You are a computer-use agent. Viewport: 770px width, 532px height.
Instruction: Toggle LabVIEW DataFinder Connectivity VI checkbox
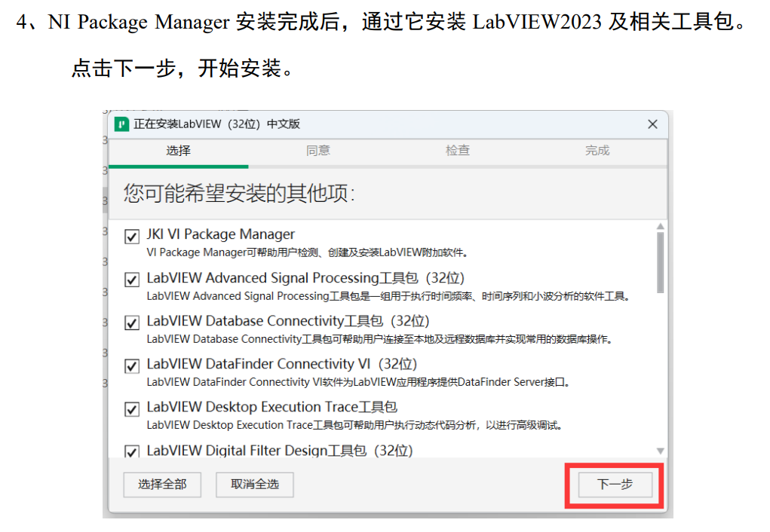[x=132, y=366]
